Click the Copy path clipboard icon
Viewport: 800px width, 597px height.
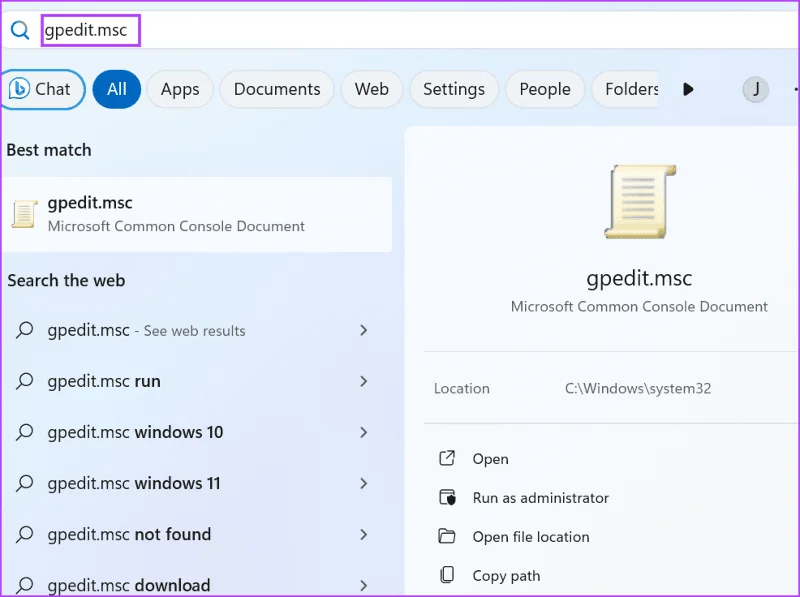click(447, 575)
